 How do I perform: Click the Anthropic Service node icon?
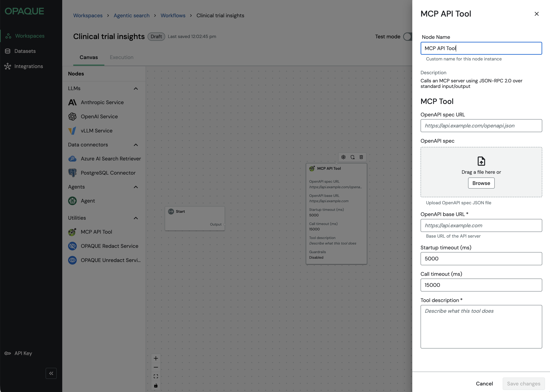(72, 102)
